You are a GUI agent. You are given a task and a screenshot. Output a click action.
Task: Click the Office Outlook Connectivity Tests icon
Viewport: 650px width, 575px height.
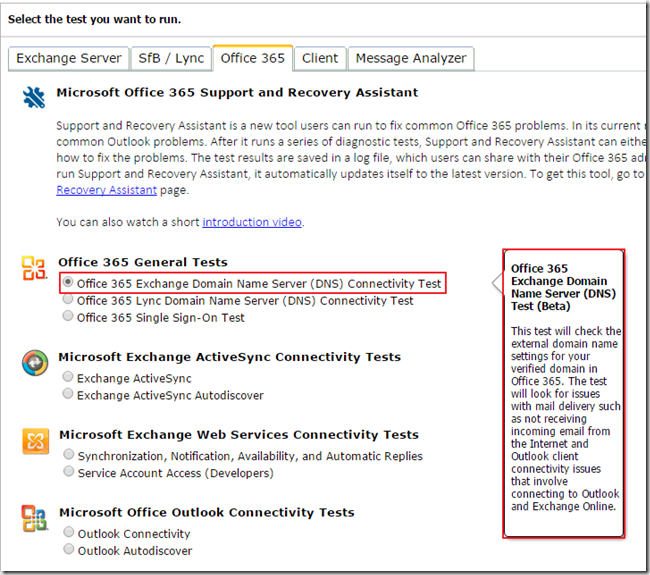click(34, 518)
